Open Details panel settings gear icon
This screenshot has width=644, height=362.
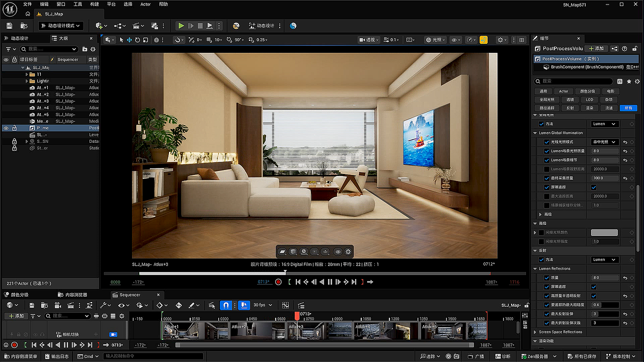pos(637,81)
